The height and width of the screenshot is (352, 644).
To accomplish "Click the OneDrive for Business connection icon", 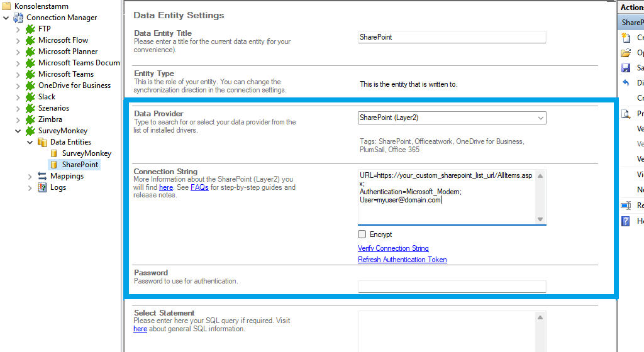I will (x=30, y=85).
